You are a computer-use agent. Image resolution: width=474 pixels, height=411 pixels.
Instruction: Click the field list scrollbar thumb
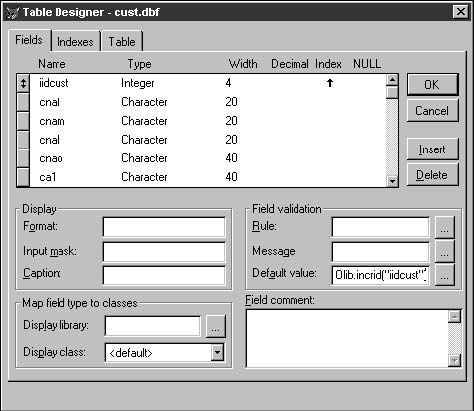pyautogui.click(x=392, y=92)
